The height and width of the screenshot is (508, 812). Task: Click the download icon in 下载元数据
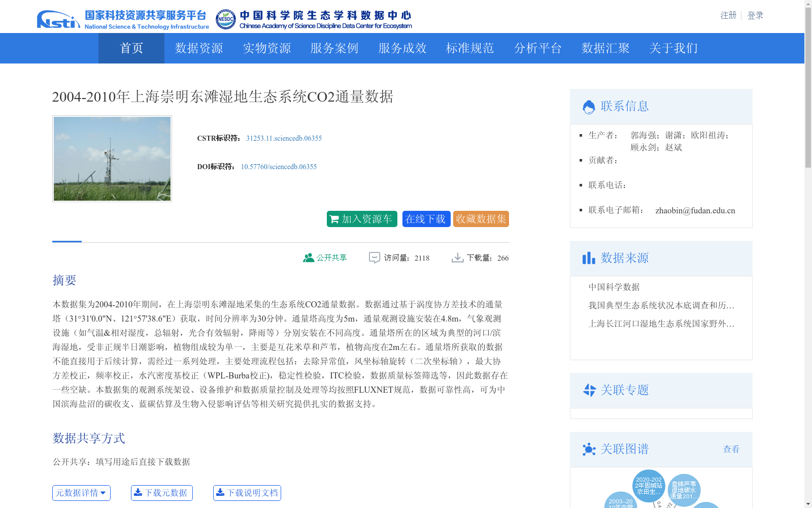(x=138, y=492)
